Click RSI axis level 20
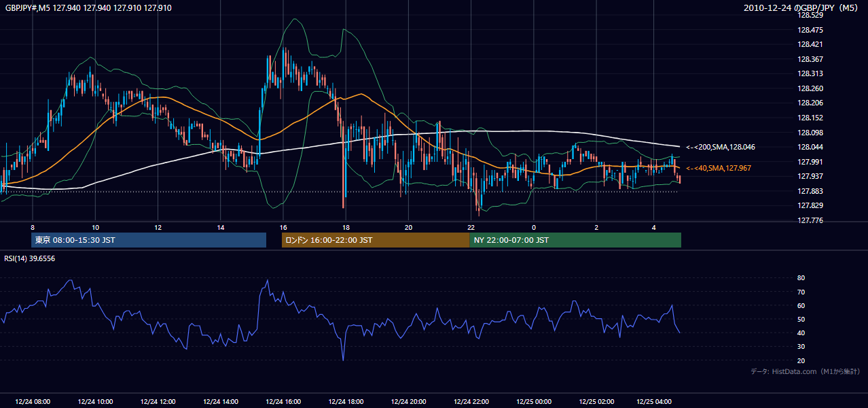 pyautogui.click(x=801, y=360)
